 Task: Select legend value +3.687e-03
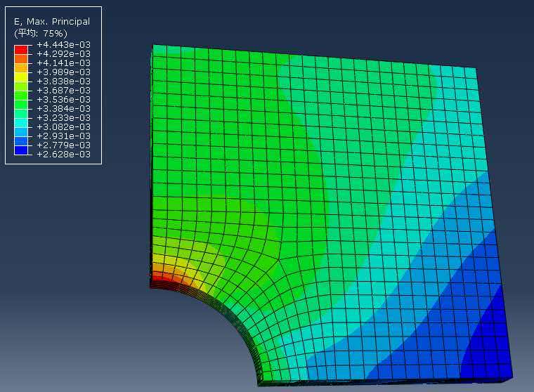63,90
